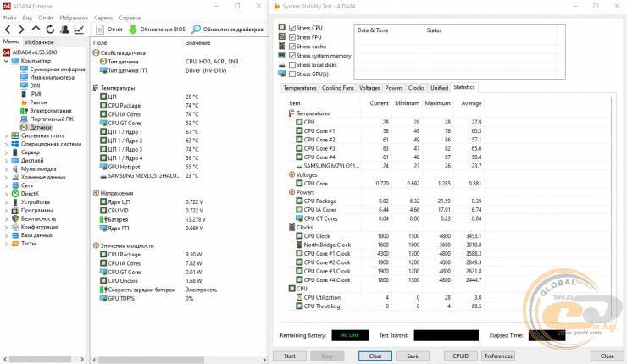This screenshot has height=364, width=627.
Task: Click the Back arrow in AIDA64 toolbar
Action: [x=8, y=29]
